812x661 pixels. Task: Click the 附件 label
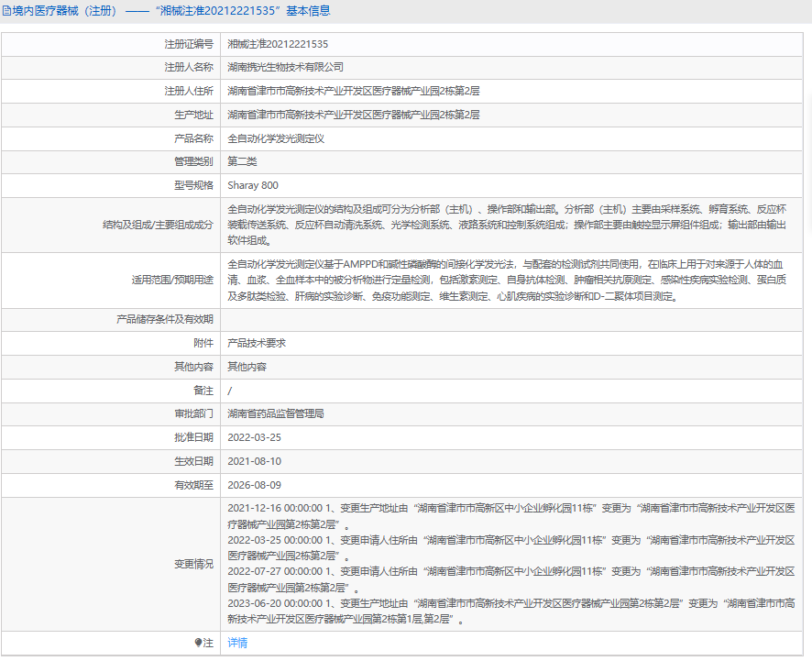pyautogui.click(x=203, y=343)
